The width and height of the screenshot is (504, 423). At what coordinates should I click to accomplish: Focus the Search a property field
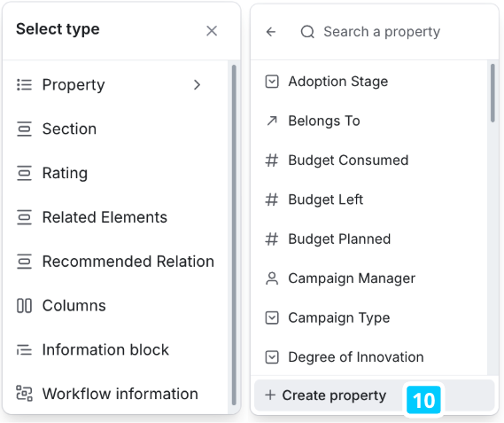coord(382,32)
